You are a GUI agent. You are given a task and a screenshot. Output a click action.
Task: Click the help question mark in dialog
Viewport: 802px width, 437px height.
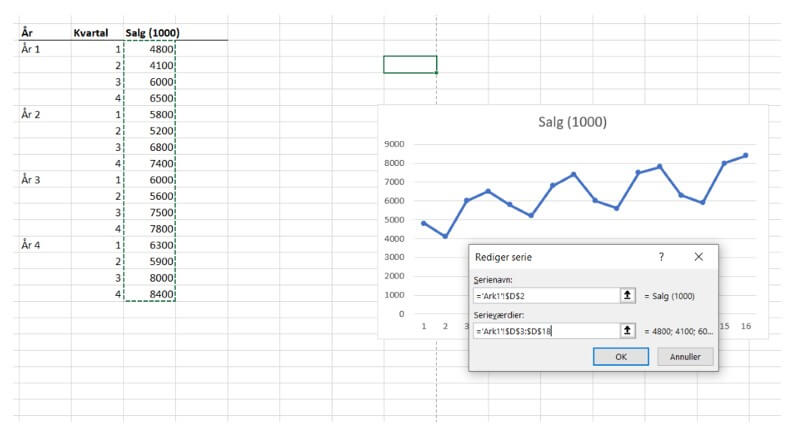(x=661, y=257)
